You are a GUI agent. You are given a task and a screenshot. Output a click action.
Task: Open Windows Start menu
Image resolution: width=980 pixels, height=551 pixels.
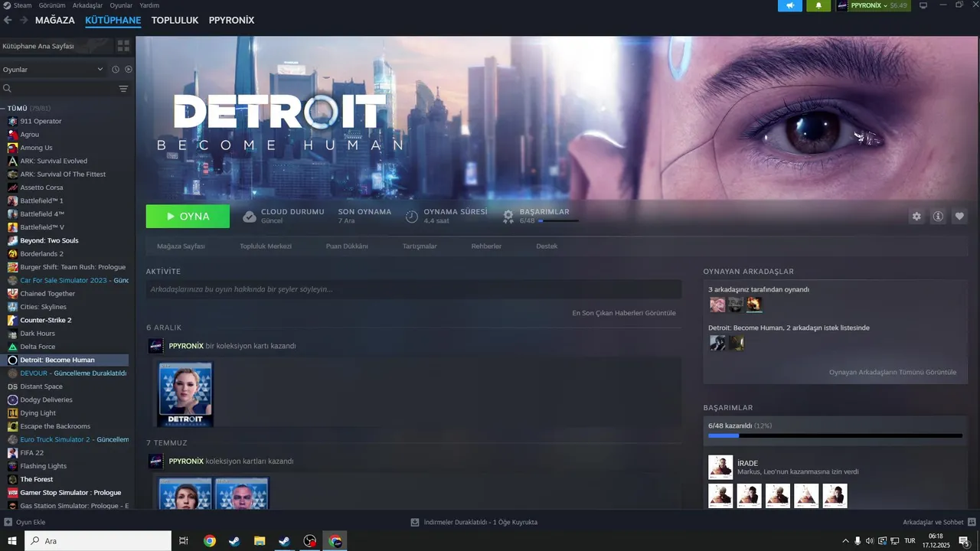point(12,541)
